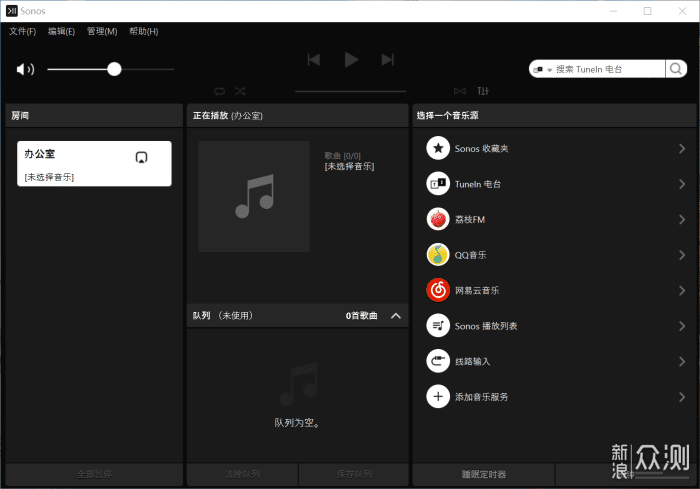Open the 管理(M) menu
Image resolution: width=700 pixels, height=489 pixels.
[101, 31]
